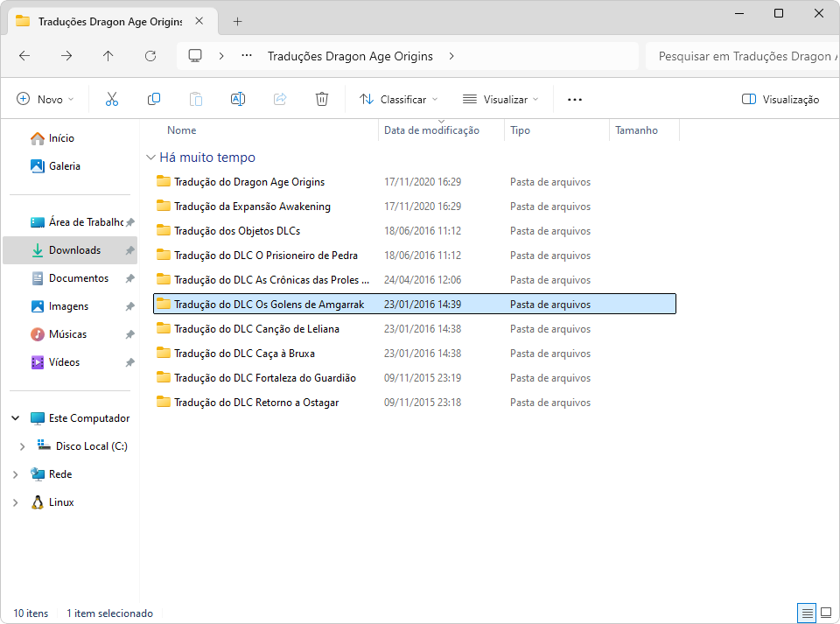This screenshot has width=840, height=624.
Task: Expand the Linux tree node
Action: (16, 502)
